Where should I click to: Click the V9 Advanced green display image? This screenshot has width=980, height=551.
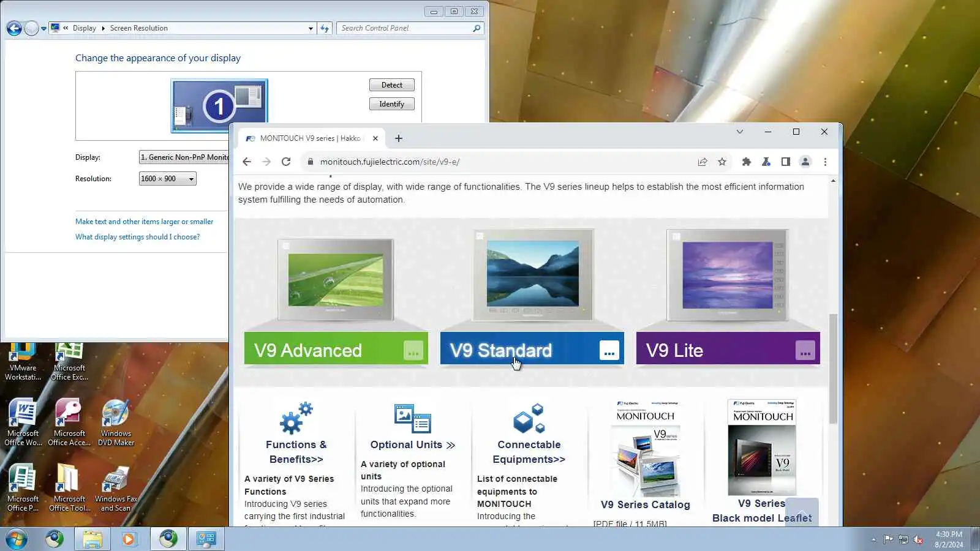(x=336, y=279)
